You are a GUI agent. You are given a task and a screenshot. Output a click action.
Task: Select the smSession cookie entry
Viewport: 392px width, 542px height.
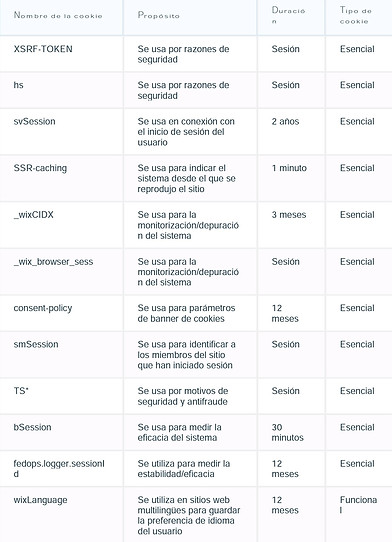pos(36,345)
